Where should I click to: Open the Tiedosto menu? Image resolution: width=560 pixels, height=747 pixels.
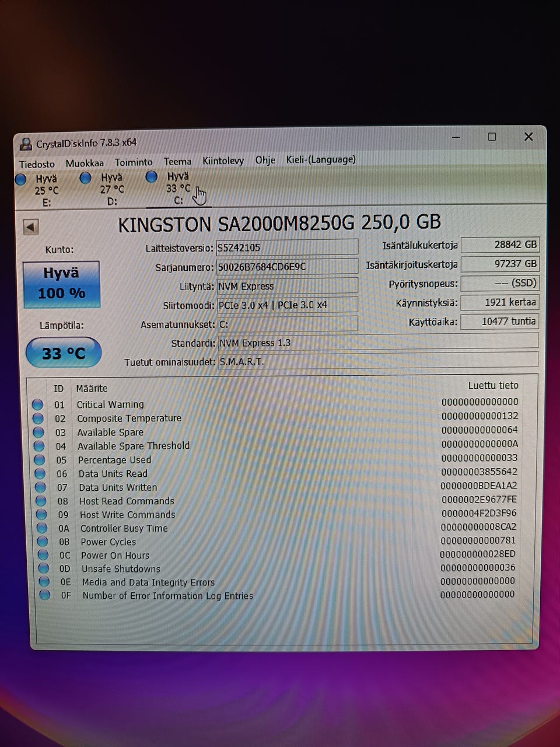pos(37,164)
